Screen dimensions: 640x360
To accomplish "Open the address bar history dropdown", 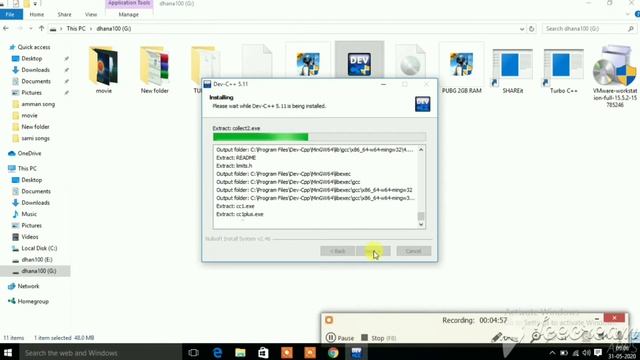I will pos(522,29).
